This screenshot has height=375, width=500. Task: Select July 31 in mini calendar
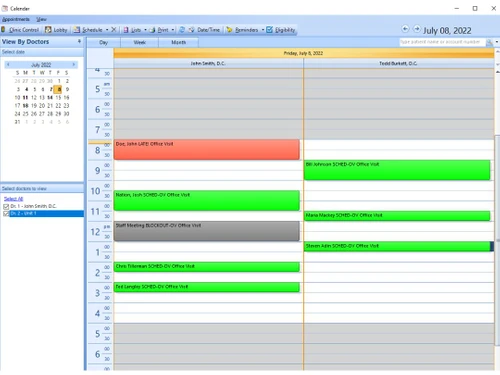point(17,122)
